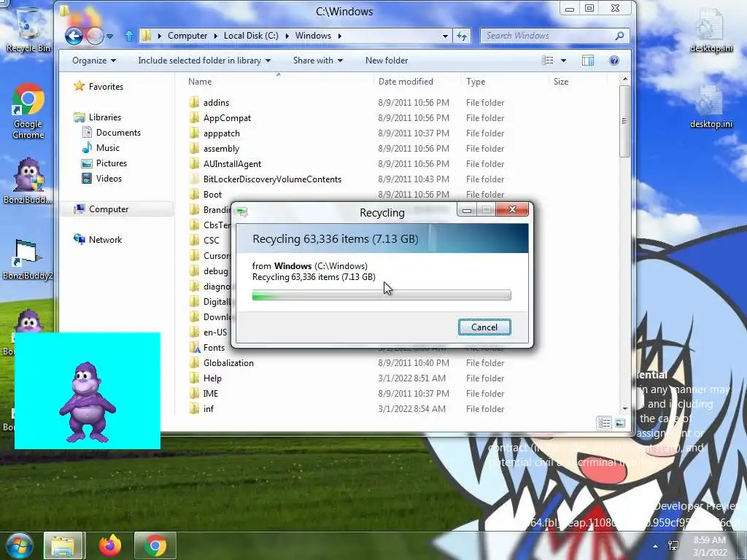747x560 pixels.
Task: Show hidden system tray icons arrow
Action: coord(656,546)
